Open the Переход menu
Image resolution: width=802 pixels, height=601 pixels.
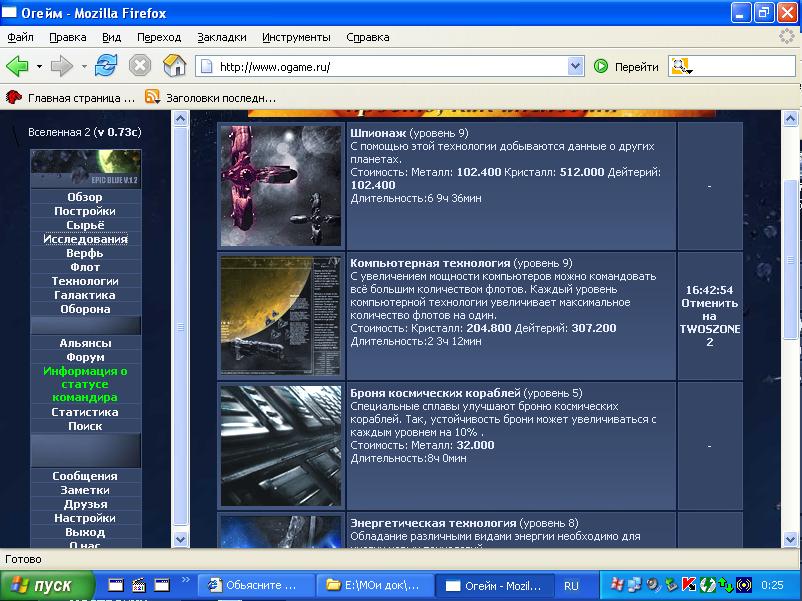coord(159,37)
